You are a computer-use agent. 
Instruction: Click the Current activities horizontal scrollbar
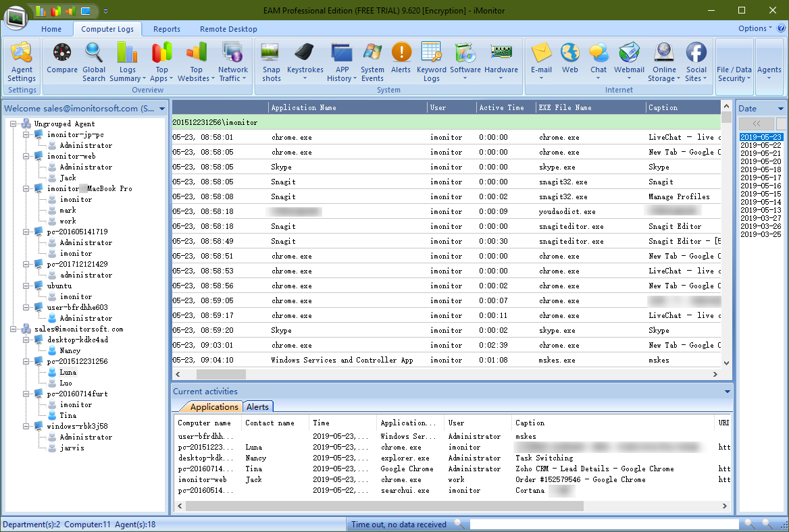coord(384,506)
